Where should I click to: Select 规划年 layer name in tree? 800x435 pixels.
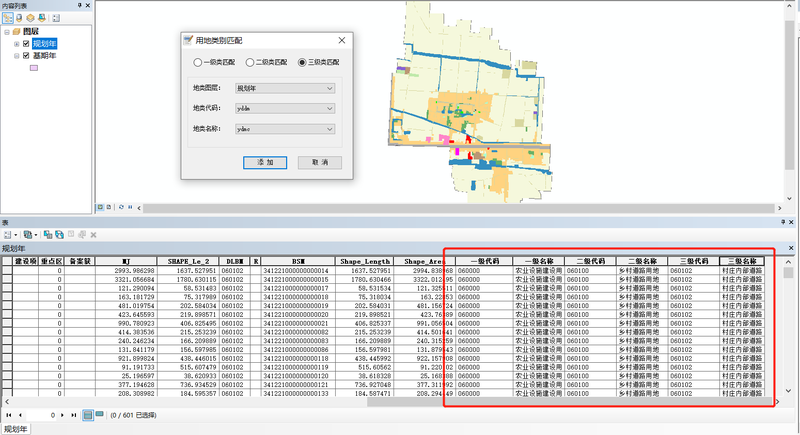[x=44, y=44]
